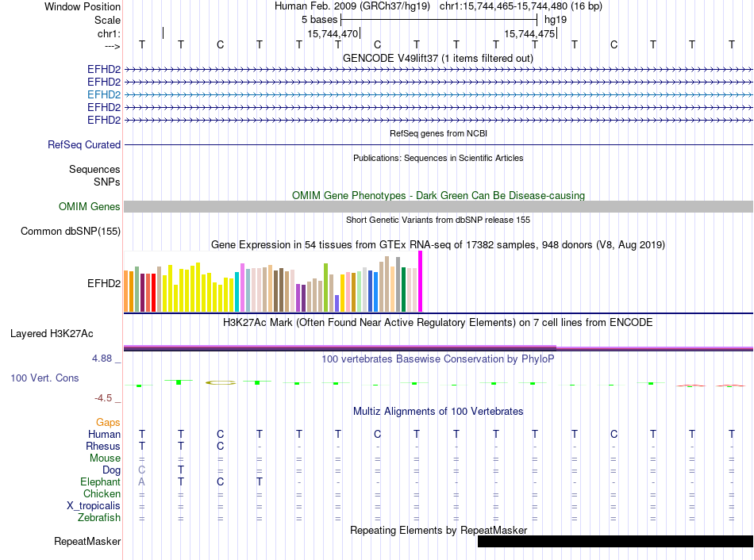
Task: Click the RefSeq Curated track label
Action: click(84, 144)
